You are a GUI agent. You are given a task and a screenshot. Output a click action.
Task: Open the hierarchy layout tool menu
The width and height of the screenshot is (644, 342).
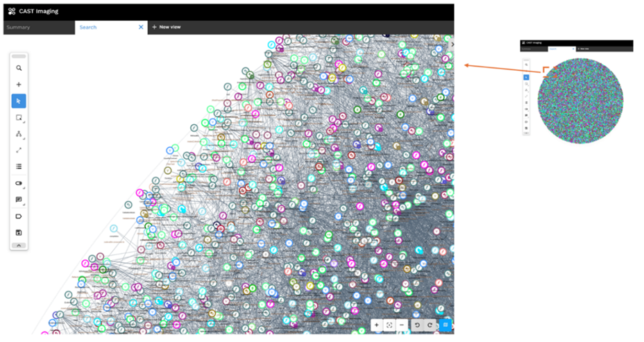(19, 134)
